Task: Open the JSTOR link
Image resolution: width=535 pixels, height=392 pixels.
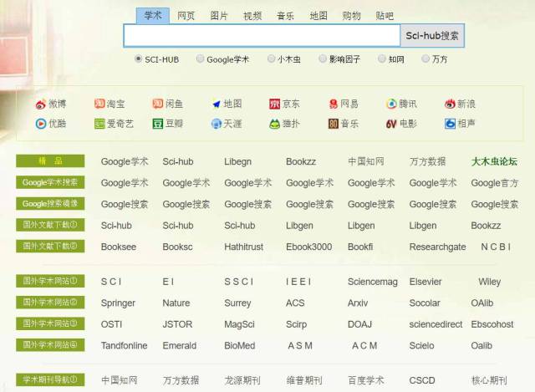Action: click(177, 324)
